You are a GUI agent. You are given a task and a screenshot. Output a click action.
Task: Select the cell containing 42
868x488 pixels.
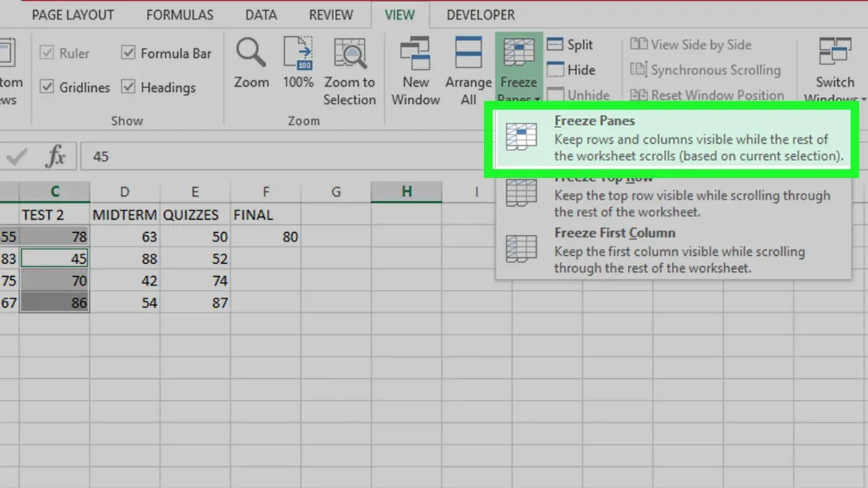click(125, 281)
